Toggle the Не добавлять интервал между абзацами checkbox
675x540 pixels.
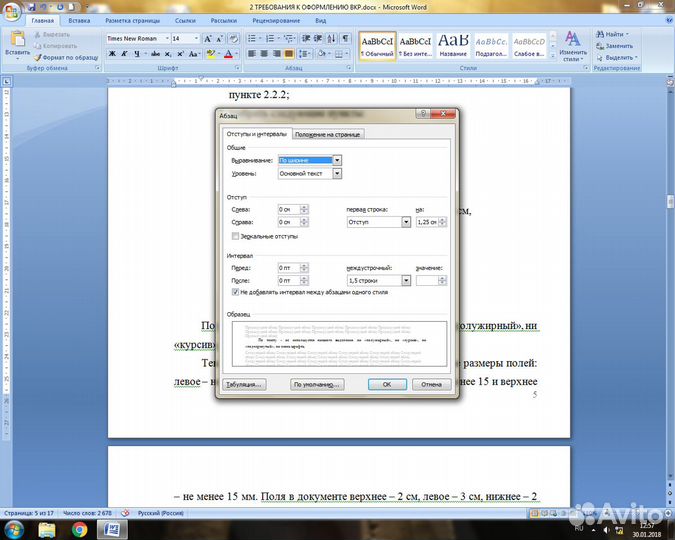(236, 292)
